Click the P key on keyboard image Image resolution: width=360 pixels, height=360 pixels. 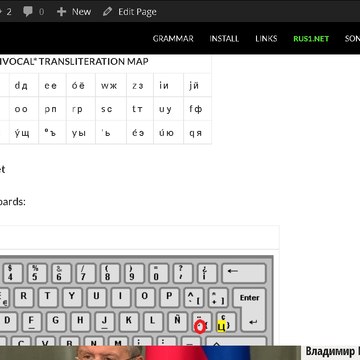point(169,297)
